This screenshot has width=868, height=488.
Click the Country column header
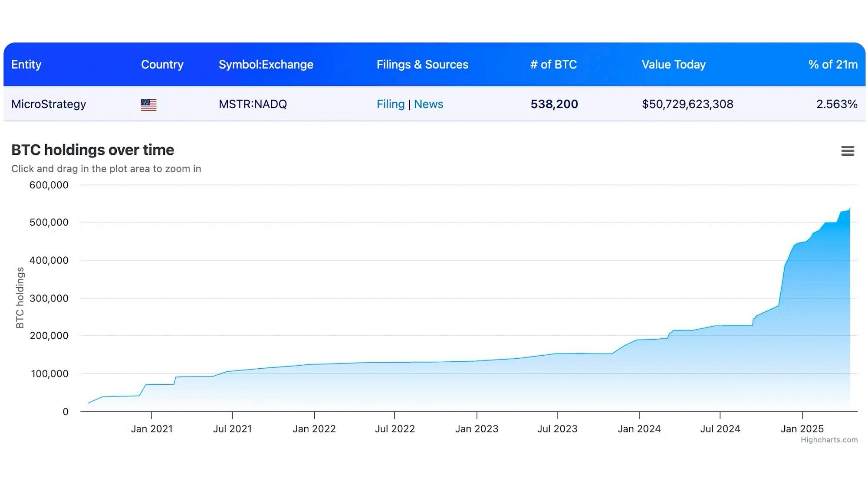[162, 65]
